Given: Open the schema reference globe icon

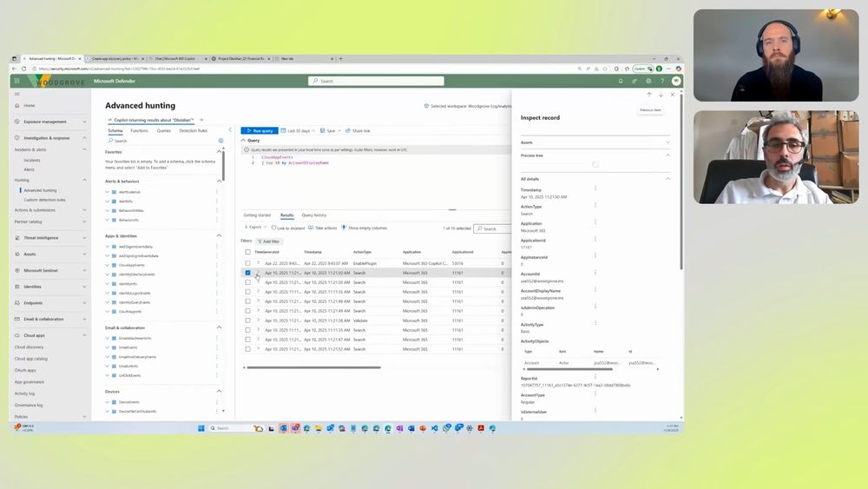Looking at the screenshot, I should [x=220, y=141].
